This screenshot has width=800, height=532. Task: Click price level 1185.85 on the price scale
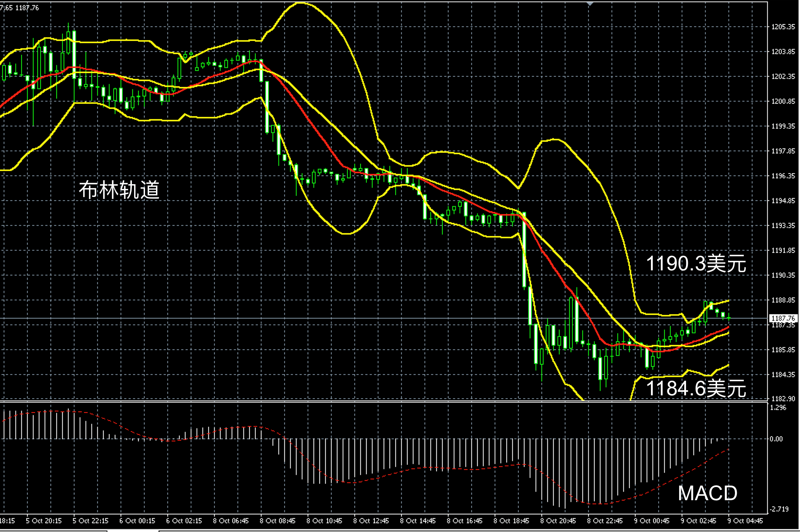point(783,350)
